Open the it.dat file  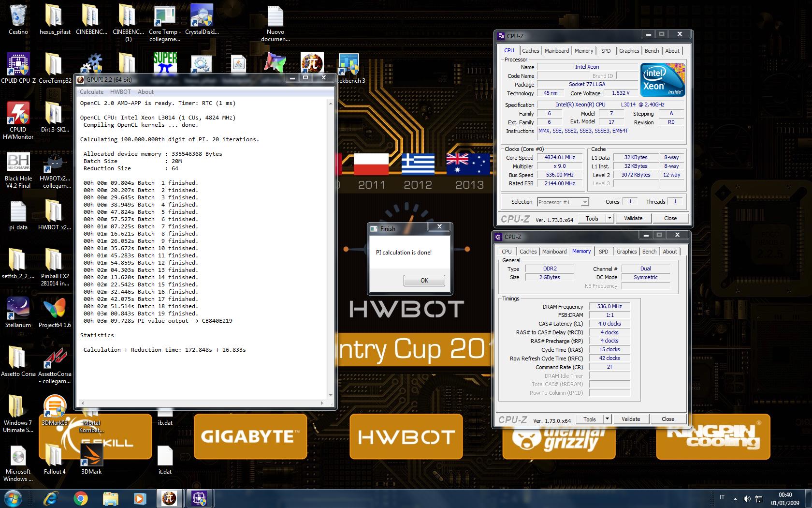point(165,459)
